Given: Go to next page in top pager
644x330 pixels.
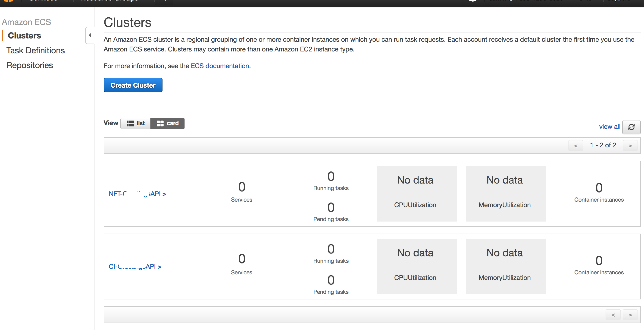Looking at the screenshot, I should pos(630,145).
